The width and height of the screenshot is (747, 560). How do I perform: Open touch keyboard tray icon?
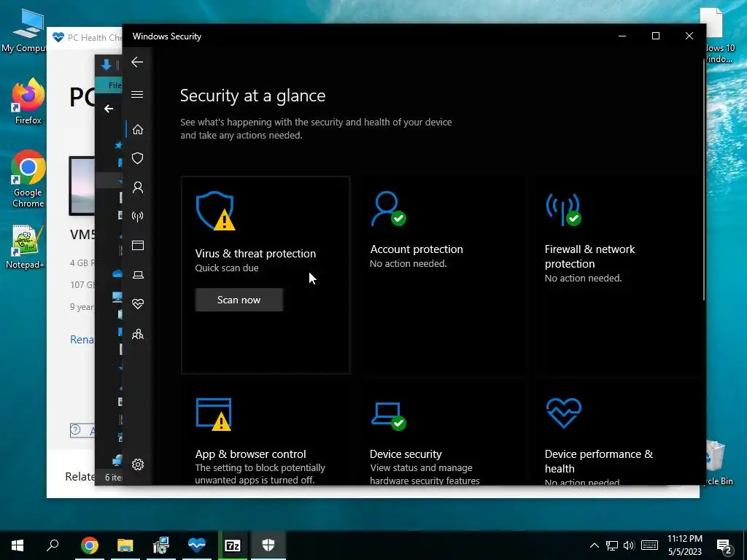coord(649,545)
